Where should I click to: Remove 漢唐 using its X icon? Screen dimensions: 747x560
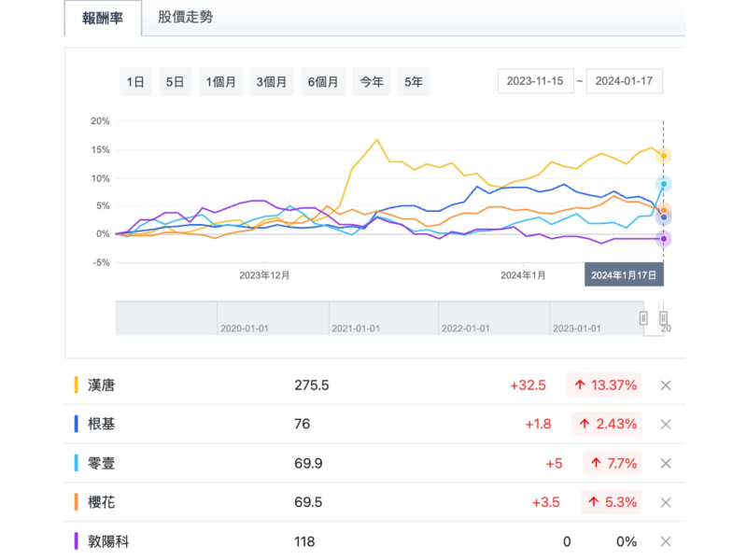(x=666, y=385)
